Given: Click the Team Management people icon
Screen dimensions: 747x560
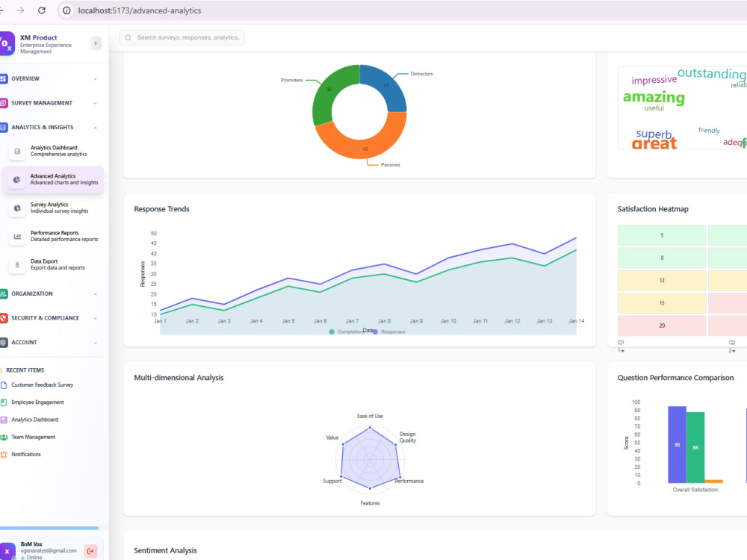Looking at the screenshot, I should (x=4, y=437).
